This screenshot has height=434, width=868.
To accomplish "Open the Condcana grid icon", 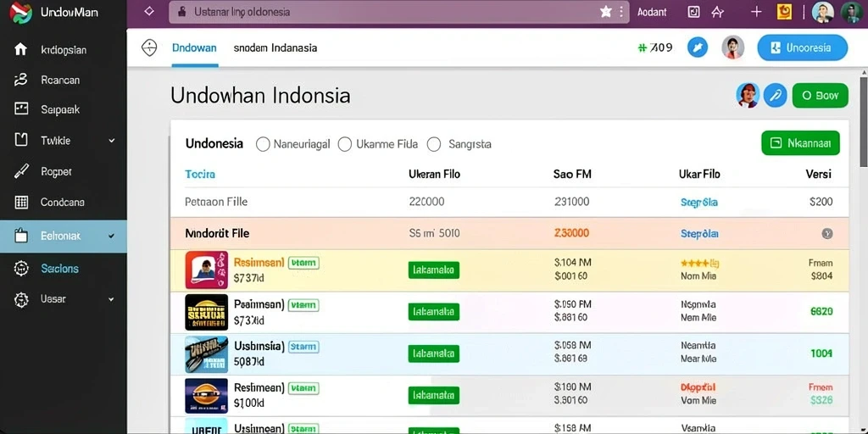I will tap(20, 202).
